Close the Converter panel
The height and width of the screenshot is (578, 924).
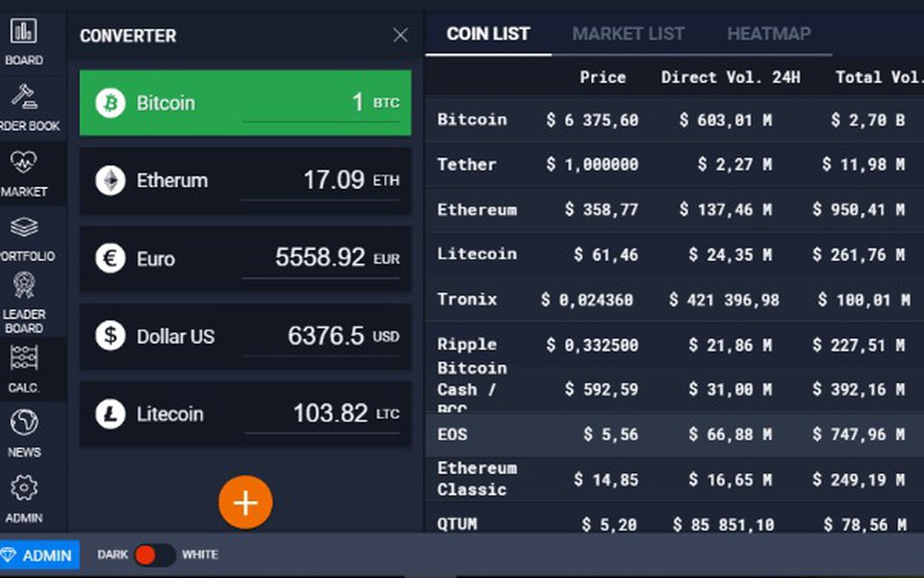400,36
